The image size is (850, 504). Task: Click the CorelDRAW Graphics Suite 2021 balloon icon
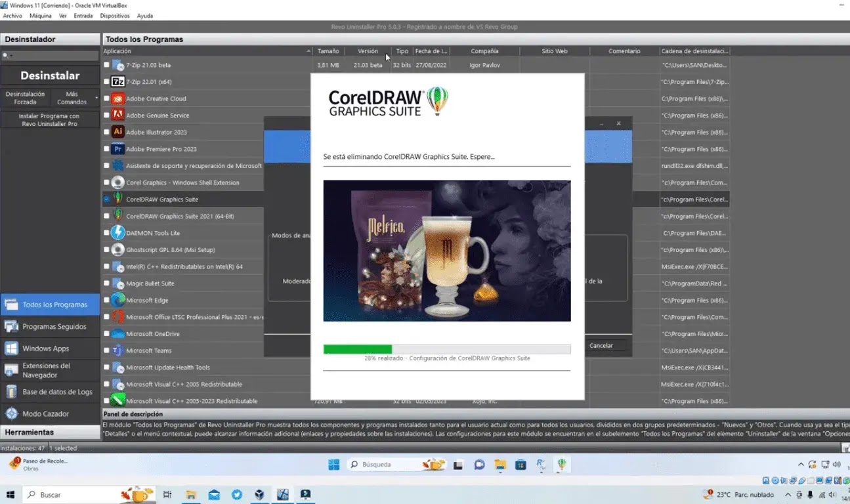coord(118,216)
